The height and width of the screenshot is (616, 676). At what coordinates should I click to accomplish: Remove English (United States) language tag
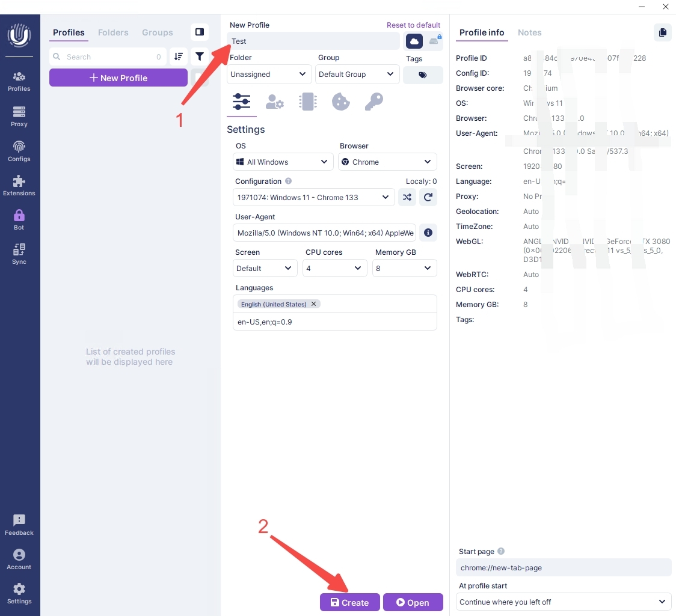click(313, 304)
